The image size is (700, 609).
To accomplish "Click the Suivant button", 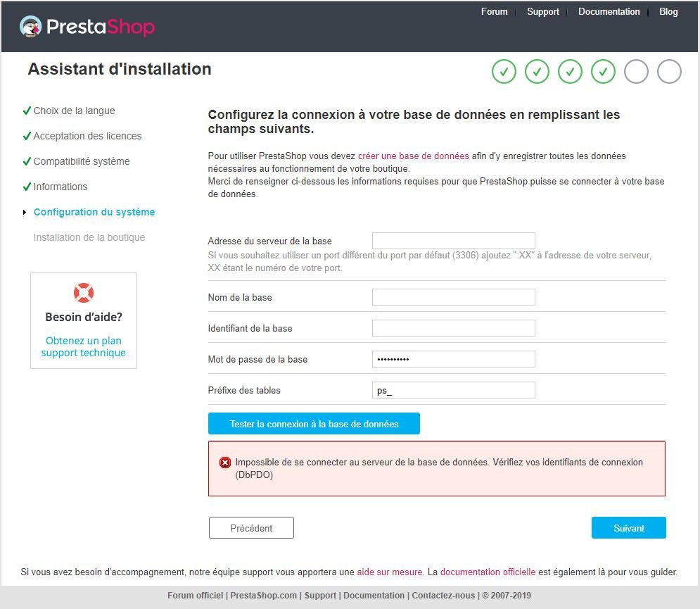I will 628,528.
